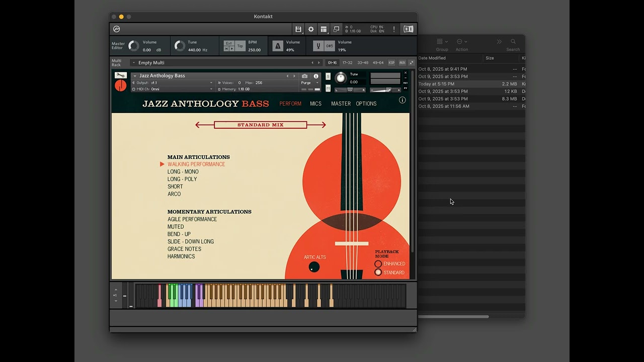Click the Tap tempo button

[x=240, y=46]
